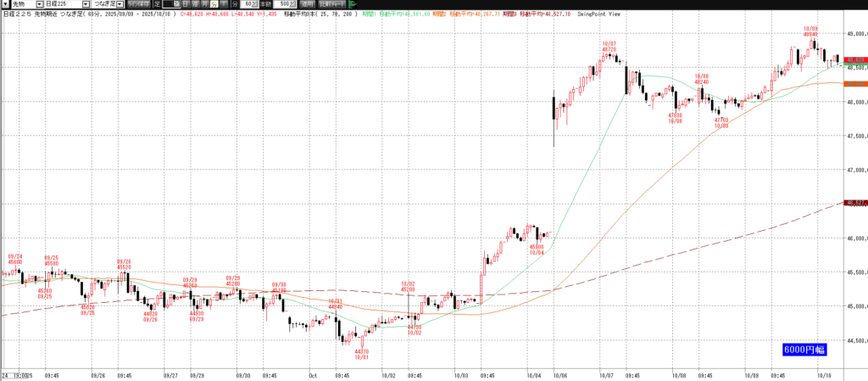This screenshot has width=868, height=381.
Task: Click the 6000円幅 blue range label
Action: (x=803, y=349)
